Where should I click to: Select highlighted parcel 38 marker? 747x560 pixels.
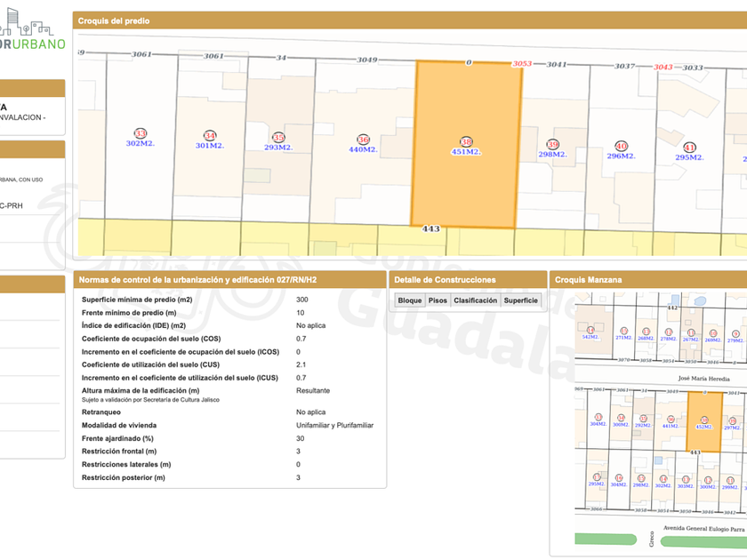click(466, 141)
